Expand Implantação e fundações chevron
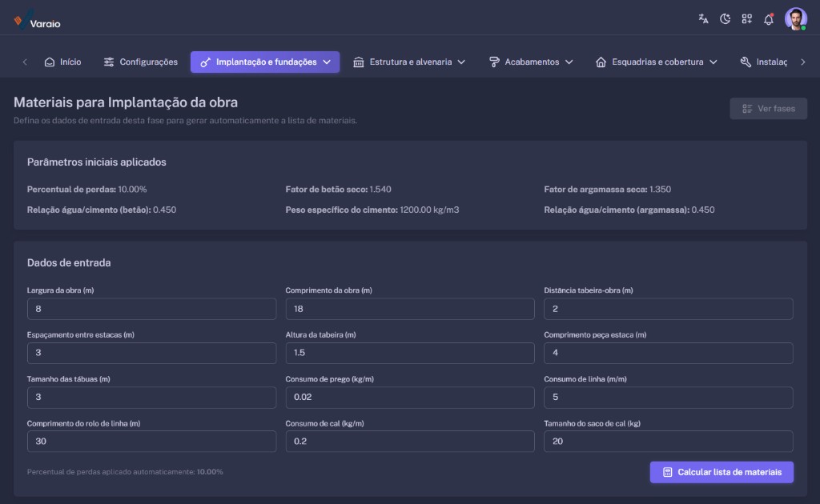This screenshot has height=504, width=820. 327,62
